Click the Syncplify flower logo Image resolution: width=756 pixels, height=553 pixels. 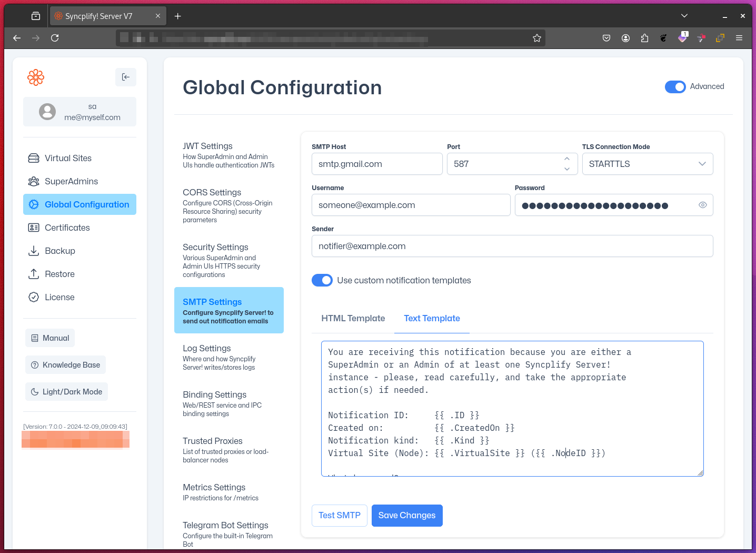36,77
